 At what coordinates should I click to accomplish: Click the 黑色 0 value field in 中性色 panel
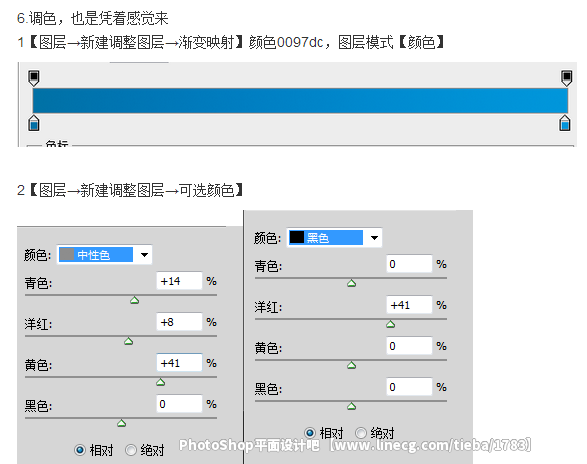tap(179, 404)
